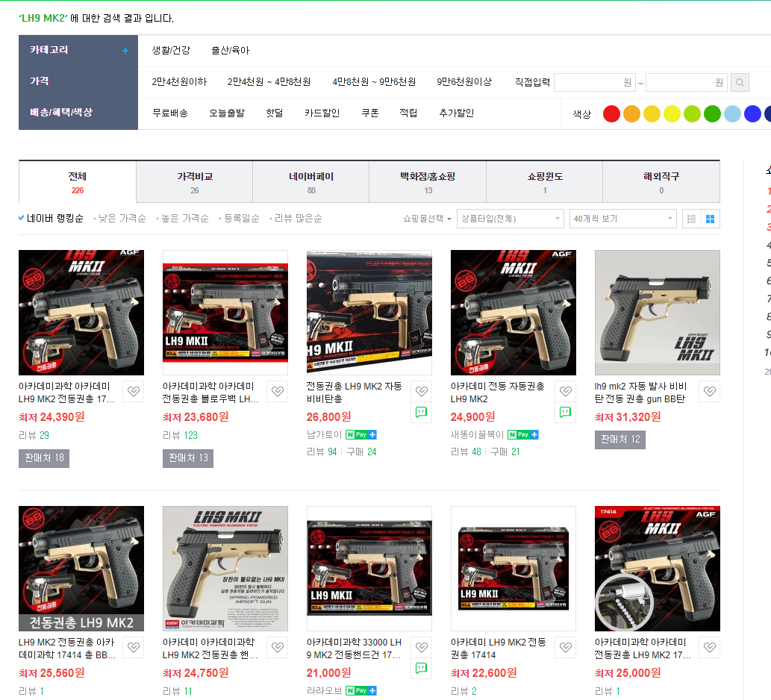Open 쇼핑윈도 tab
This screenshot has height=700, width=771.
tap(545, 182)
